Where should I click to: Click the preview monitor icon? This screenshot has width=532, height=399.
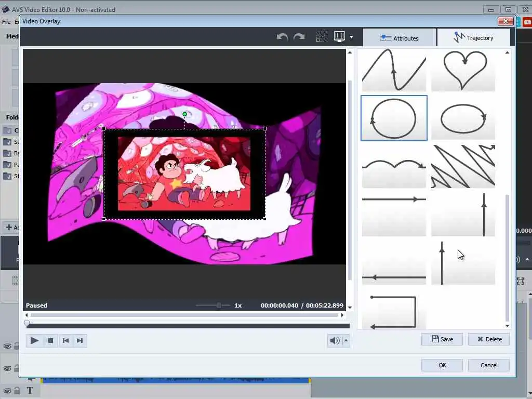339,37
